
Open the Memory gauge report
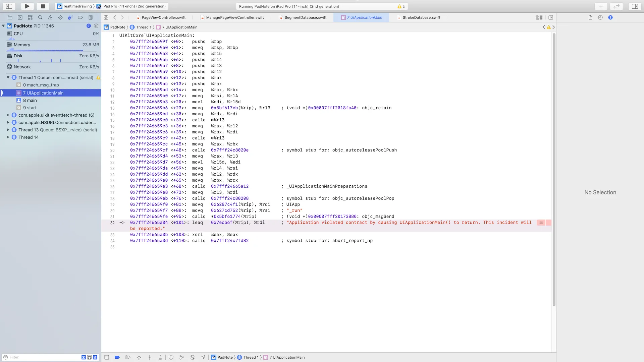click(22, 45)
